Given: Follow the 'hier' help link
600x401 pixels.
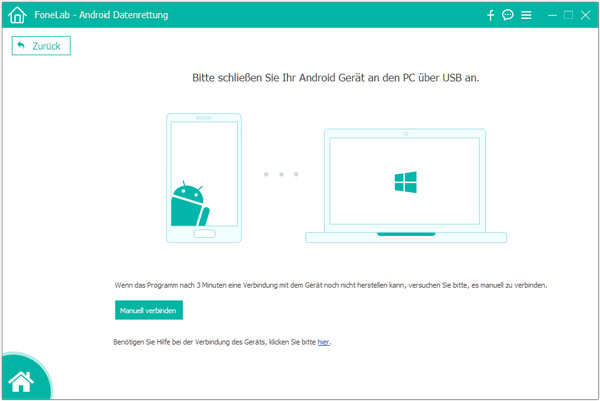Looking at the screenshot, I should (323, 342).
